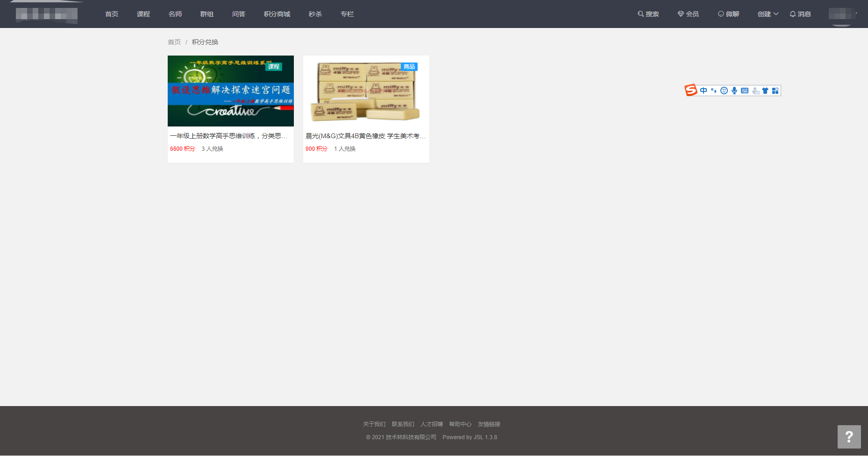Click the 3 人兑换 text
Viewport: 868px width, 456px height.
coord(213,149)
